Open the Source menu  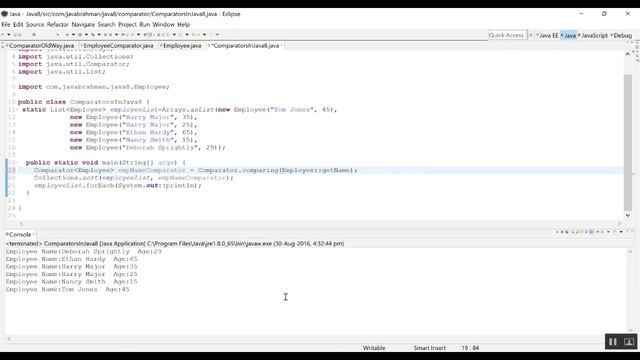click(35, 24)
